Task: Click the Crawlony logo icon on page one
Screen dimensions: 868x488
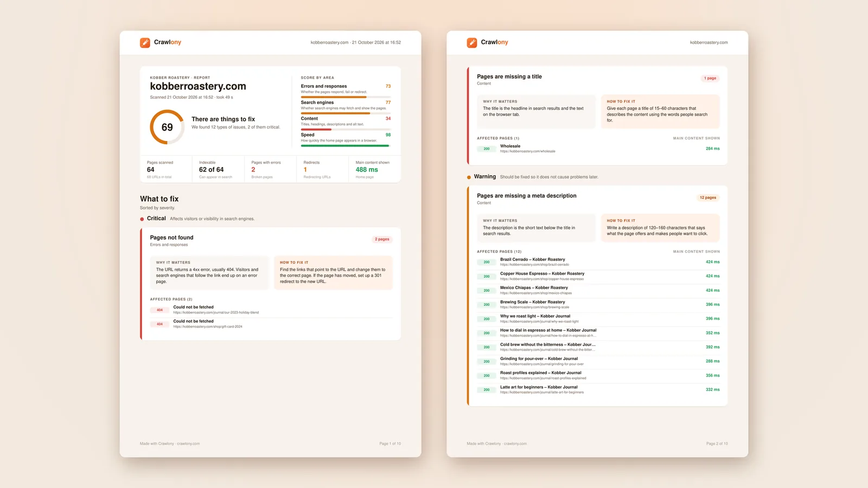Action: (145, 43)
